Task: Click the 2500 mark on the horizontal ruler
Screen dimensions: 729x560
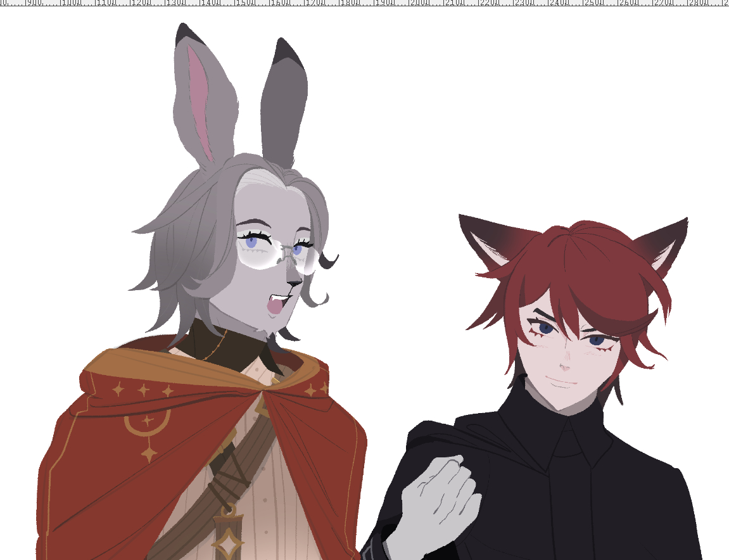Action: pos(582,3)
